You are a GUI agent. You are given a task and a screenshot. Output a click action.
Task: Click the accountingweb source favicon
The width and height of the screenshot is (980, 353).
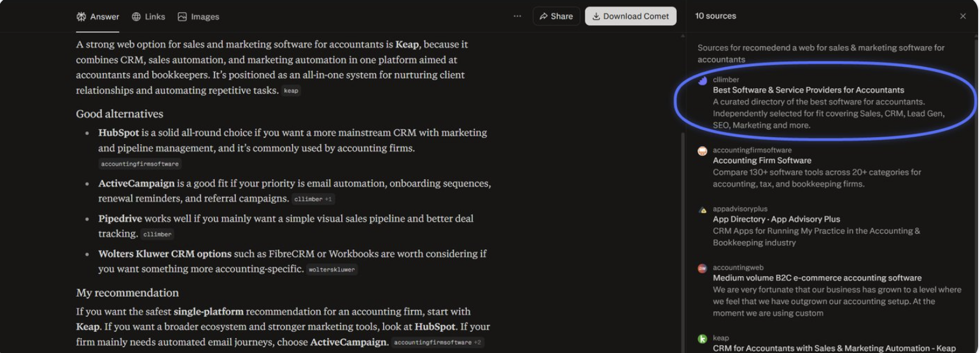click(703, 268)
